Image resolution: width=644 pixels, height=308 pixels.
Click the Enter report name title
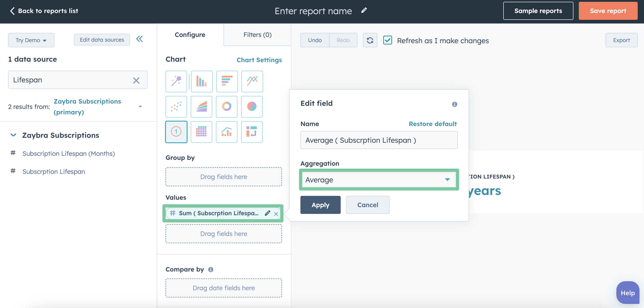pos(313,11)
